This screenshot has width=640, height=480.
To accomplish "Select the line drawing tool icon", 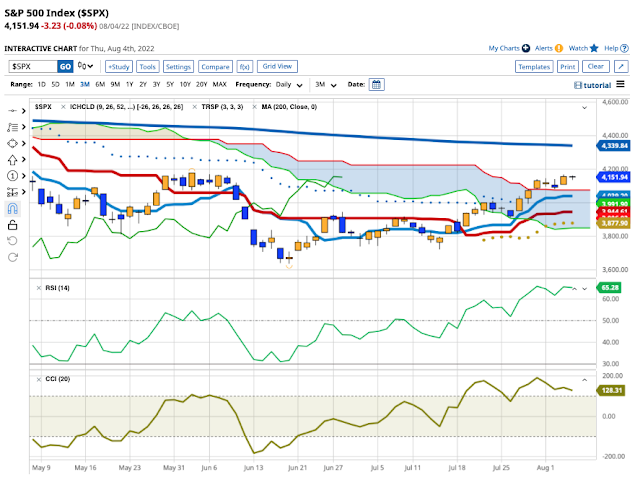I will (12, 111).
